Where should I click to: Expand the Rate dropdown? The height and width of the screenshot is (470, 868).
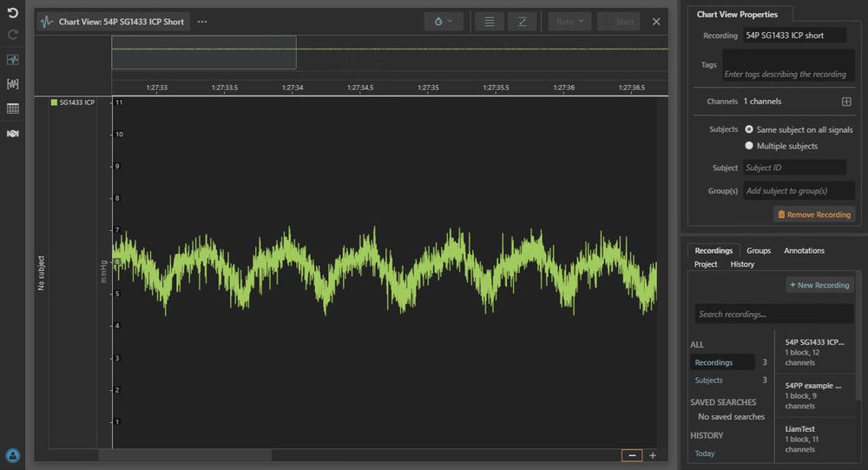[569, 22]
